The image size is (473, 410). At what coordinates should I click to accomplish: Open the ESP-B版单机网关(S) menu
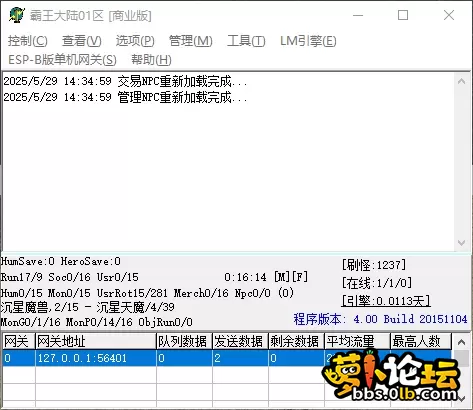[x=62, y=60]
